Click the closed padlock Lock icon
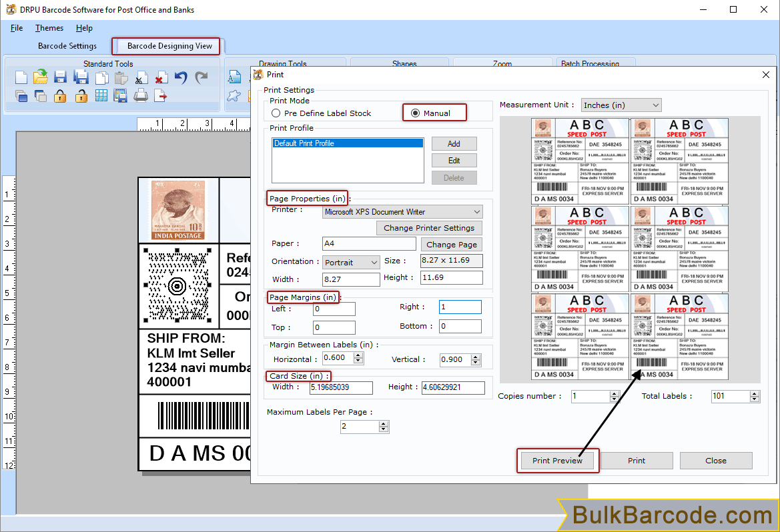This screenshot has width=780, height=532. [60, 96]
